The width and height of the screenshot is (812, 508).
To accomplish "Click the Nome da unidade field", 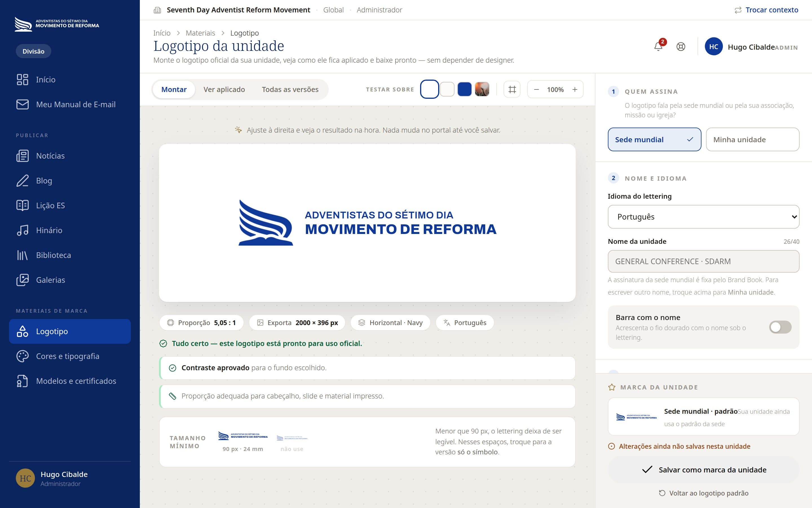I will [703, 261].
